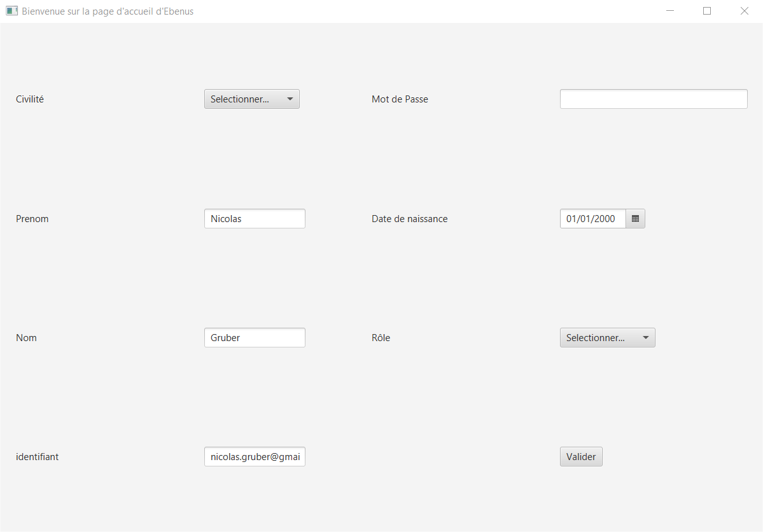Click the Mot de Passe label
The width and height of the screenshot is (763, 532).
pos(400,99)
